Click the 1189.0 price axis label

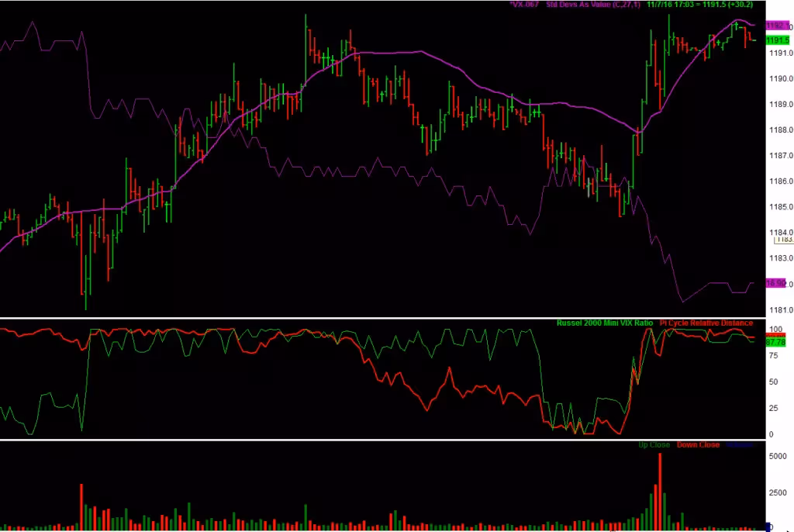781,105
